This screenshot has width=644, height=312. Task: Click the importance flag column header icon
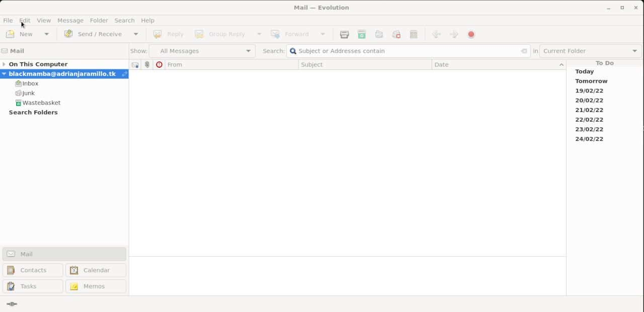click(159, 64)
